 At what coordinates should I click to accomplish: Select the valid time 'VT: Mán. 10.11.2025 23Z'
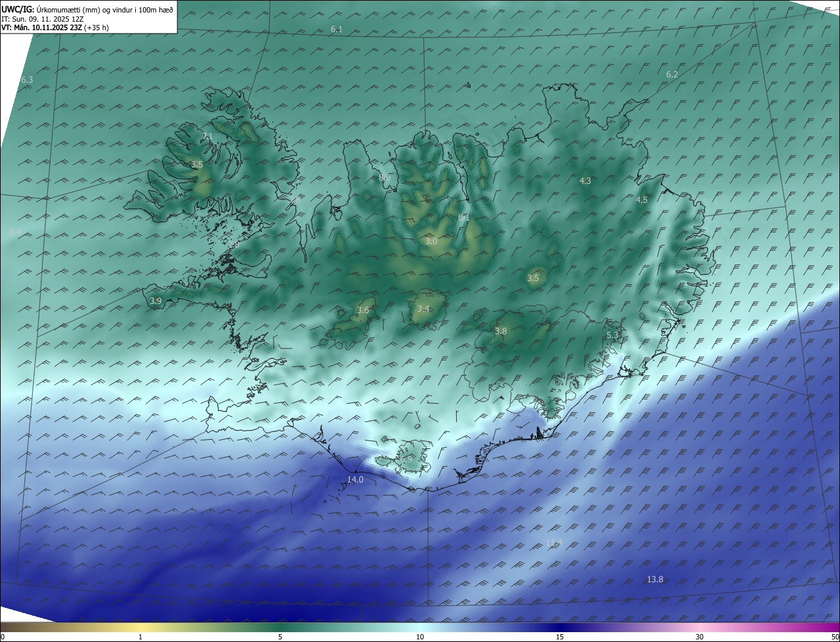pyautogui.click(x=42, y=28)
